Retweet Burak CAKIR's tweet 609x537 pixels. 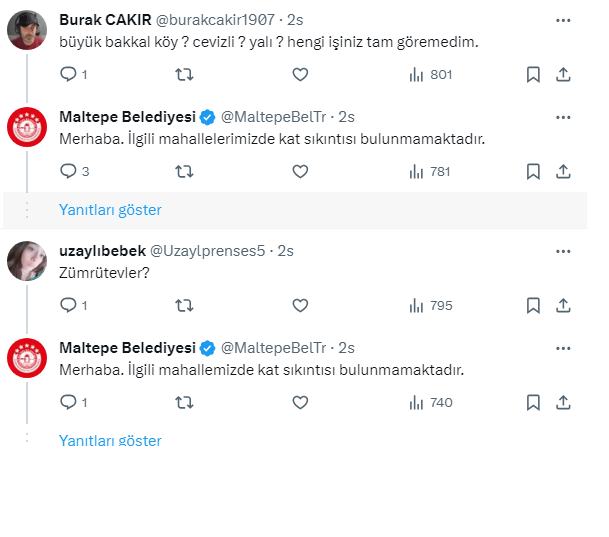point(184,74)
